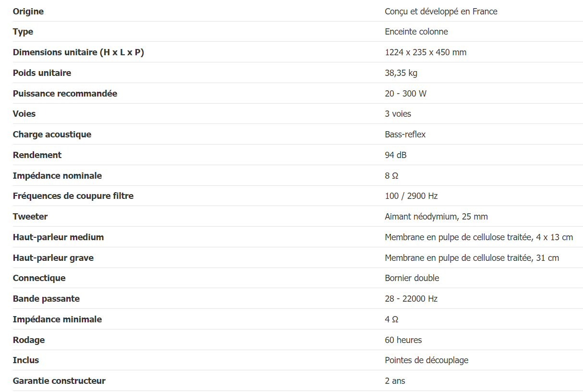
Task: Click the "1224 x 235 x 450 mm" value
Action: tap(425, 52)
